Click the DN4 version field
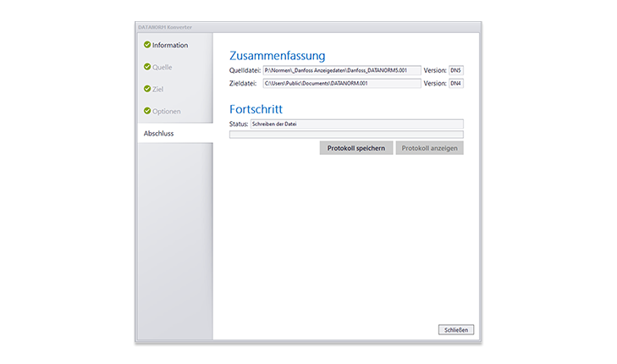The width and height of the screenshot is (617, 364). 456,84
